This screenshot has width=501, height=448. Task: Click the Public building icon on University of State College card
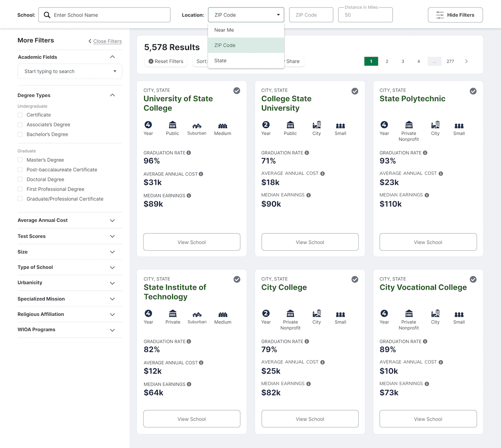point(173,125)
